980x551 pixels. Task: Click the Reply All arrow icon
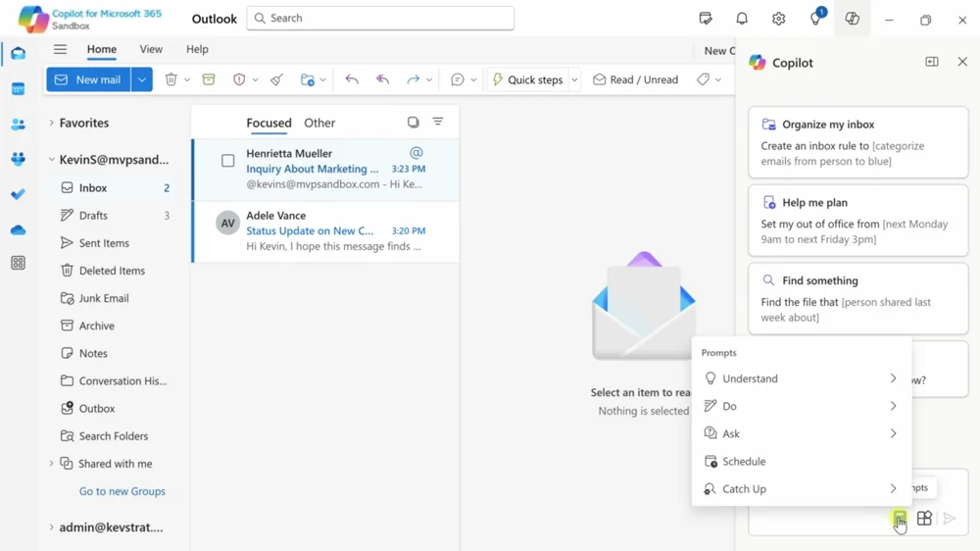pos(382,79)
